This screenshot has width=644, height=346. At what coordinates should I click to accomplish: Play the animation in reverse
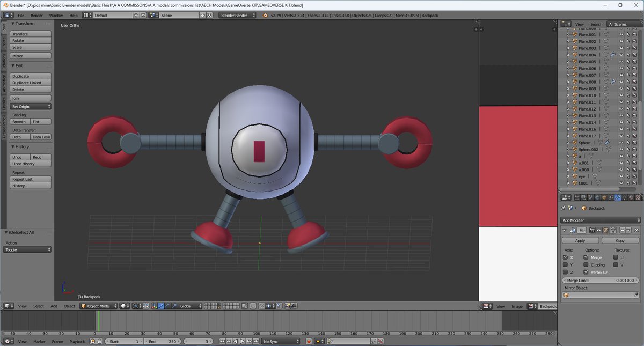point(236,341)
